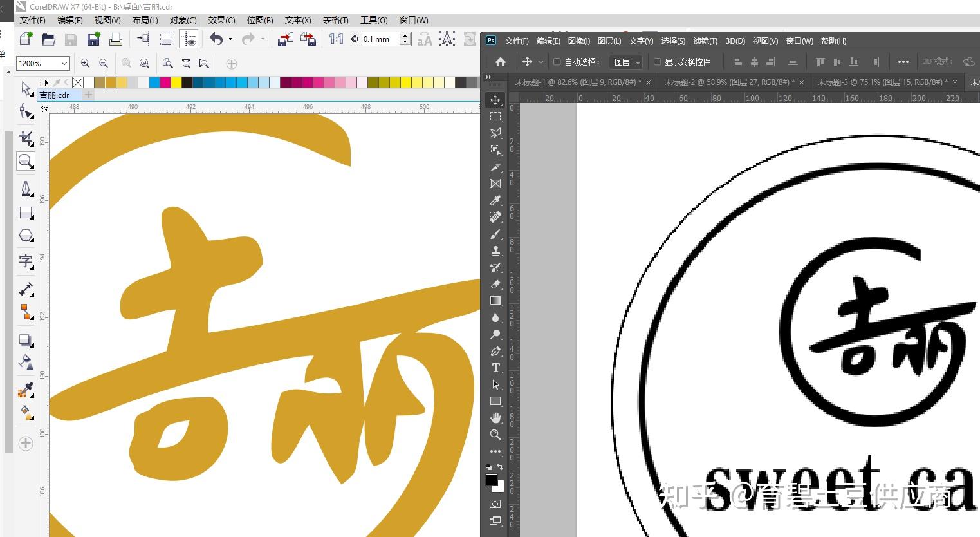Expand the CorelDRAW color palette flyout arrow
980x537 pixels.
pyautogui.click(x=46, y=82)
